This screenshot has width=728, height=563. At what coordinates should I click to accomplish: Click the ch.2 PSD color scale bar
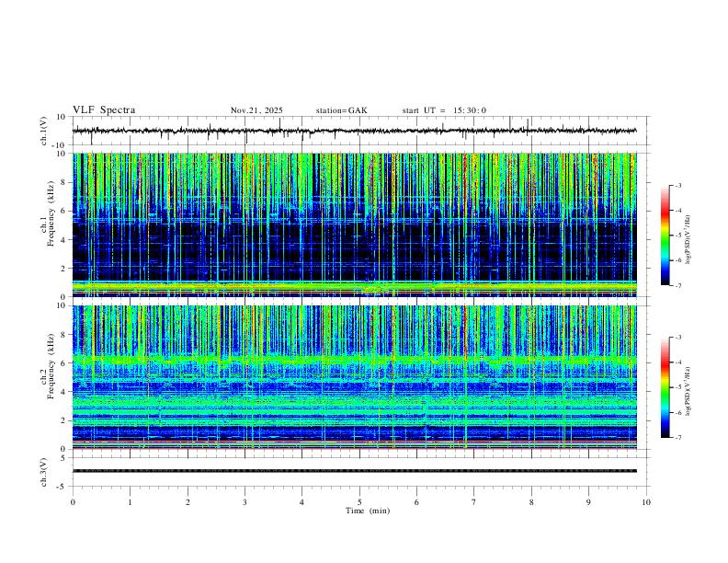click(665, 387)
